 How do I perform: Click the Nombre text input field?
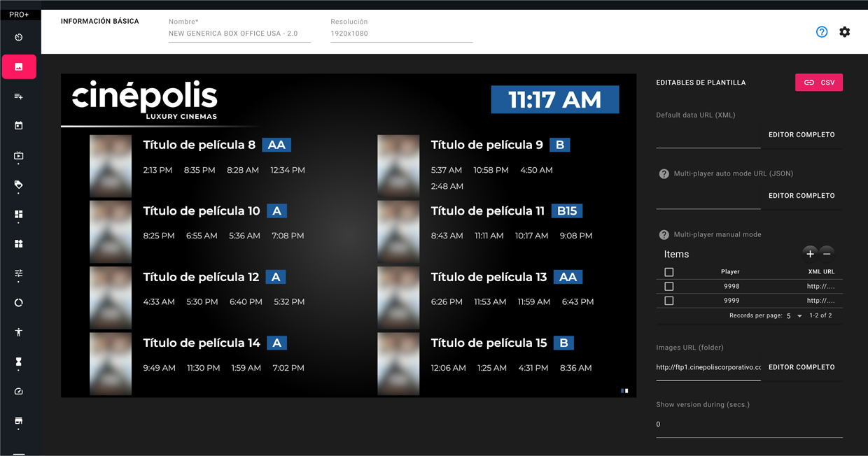point(239,34)
